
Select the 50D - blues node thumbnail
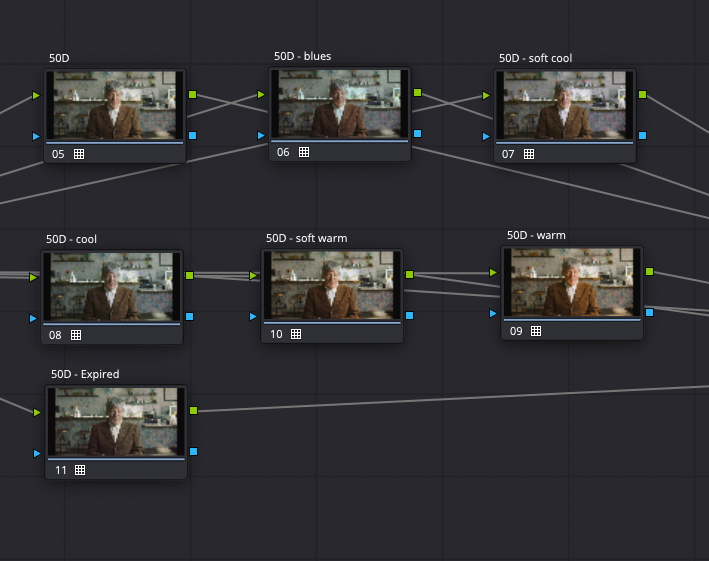coord(340,103)
